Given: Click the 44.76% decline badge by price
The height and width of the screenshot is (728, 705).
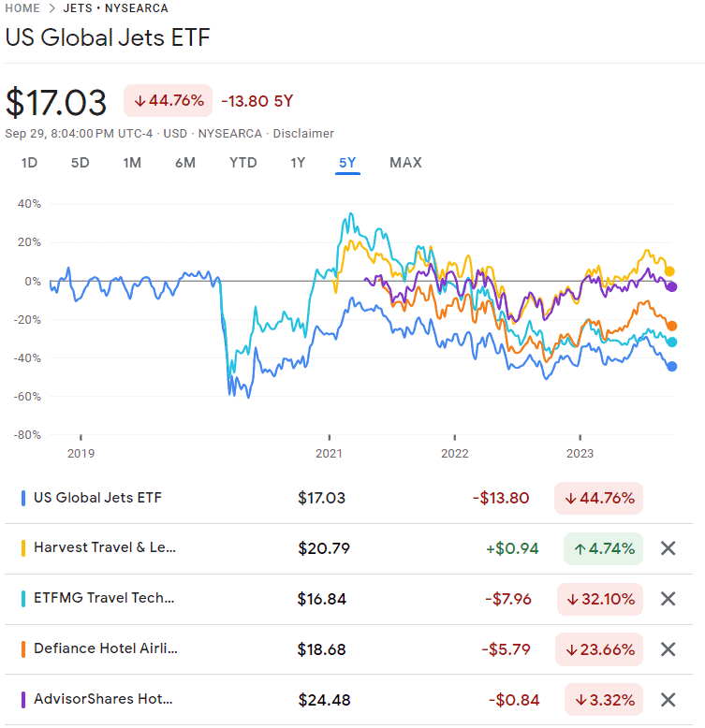Looking at the screenshot, I should coord(169,101).
